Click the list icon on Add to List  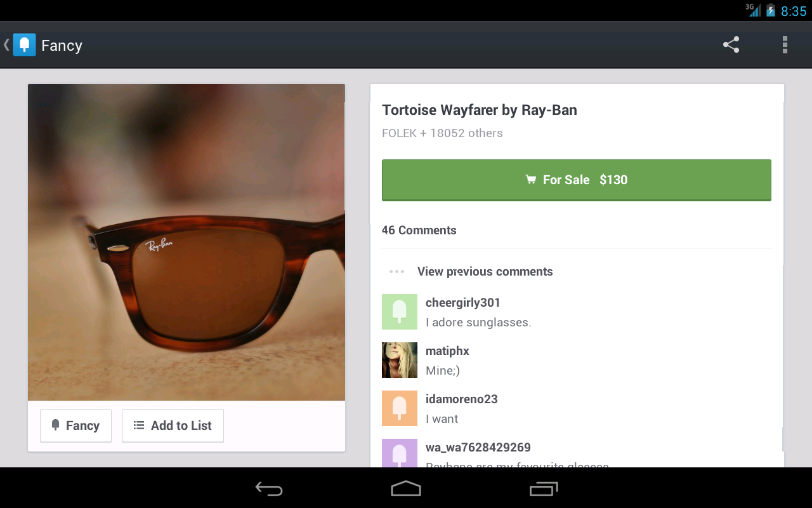(138, 425)
